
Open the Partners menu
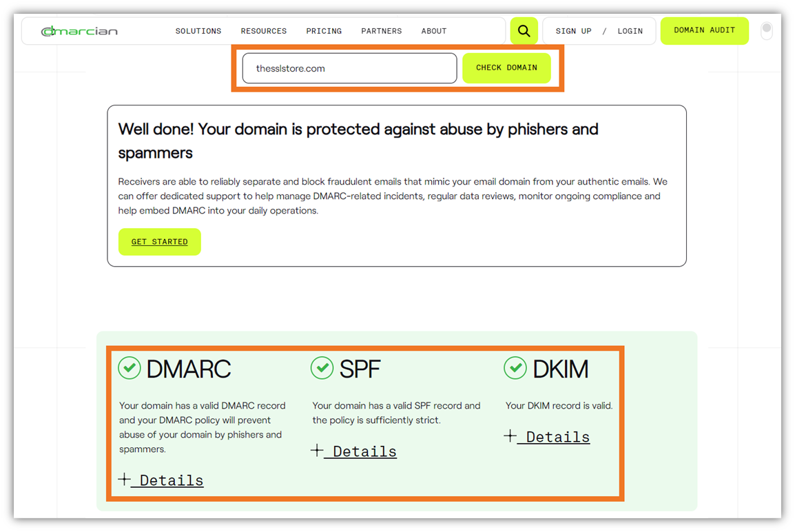(x=381, y=30)
